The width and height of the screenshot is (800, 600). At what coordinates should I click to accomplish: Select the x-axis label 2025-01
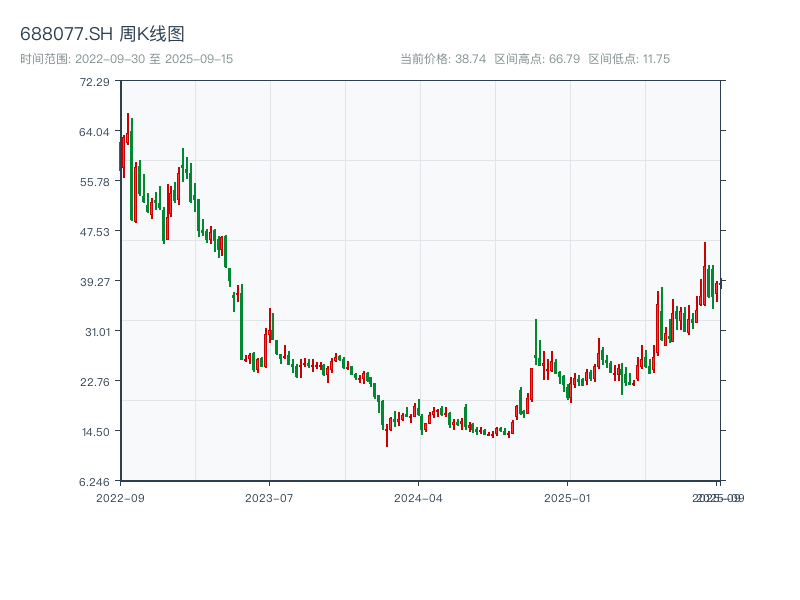567,498
